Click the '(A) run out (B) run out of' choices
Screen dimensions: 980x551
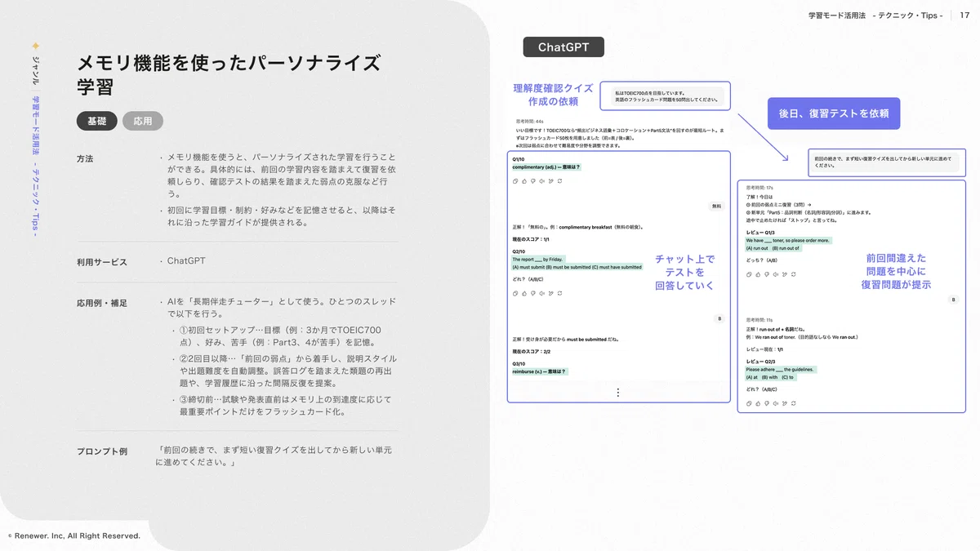[773, 248]
